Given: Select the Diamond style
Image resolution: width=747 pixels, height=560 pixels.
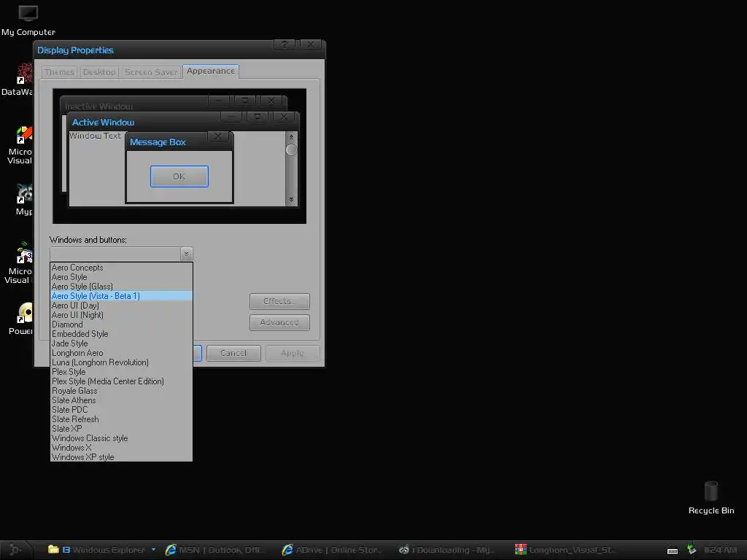Looking at the screenshot, I should click(x=122, y=324).
